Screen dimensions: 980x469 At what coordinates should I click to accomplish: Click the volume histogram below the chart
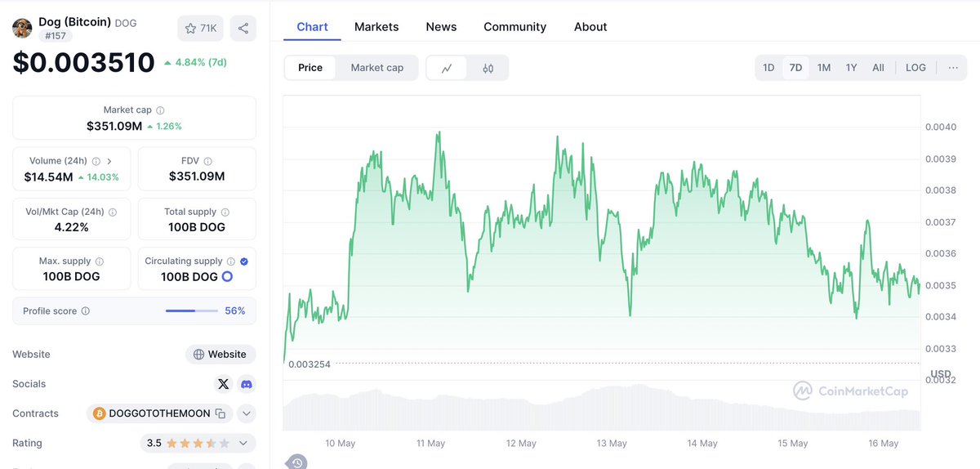[x=601, y=408]
